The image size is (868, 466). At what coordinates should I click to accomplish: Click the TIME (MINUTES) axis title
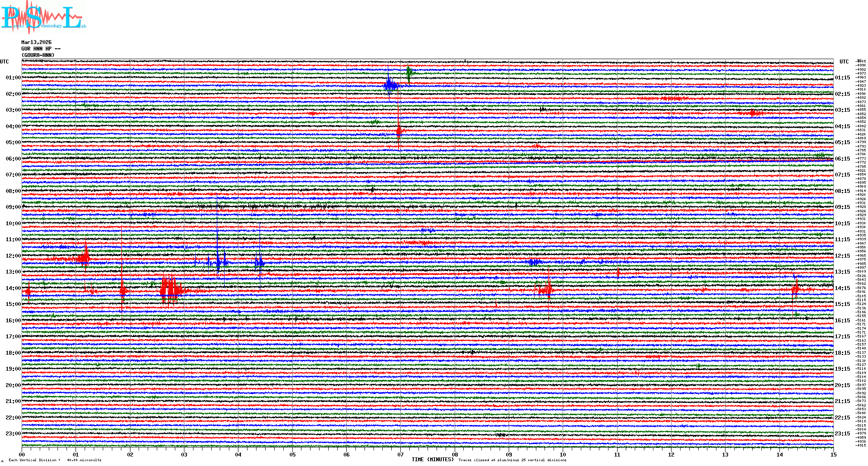(x=433, y=460)
